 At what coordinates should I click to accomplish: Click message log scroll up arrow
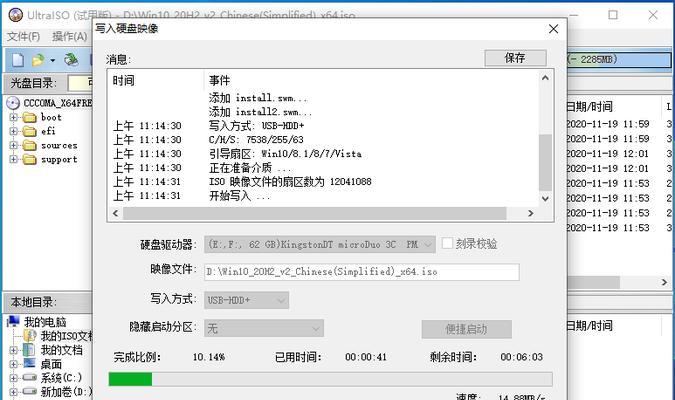tap(545, 78)
